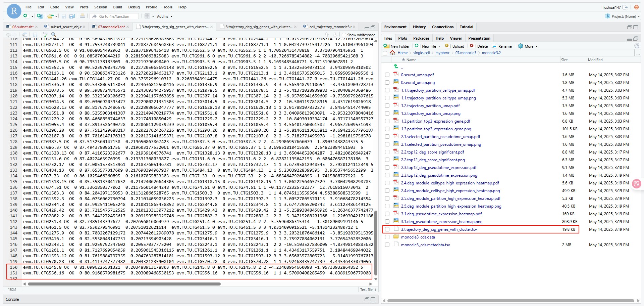
Task: Open the New File dropdown in Files pane
Action: [x=428, y=46]
